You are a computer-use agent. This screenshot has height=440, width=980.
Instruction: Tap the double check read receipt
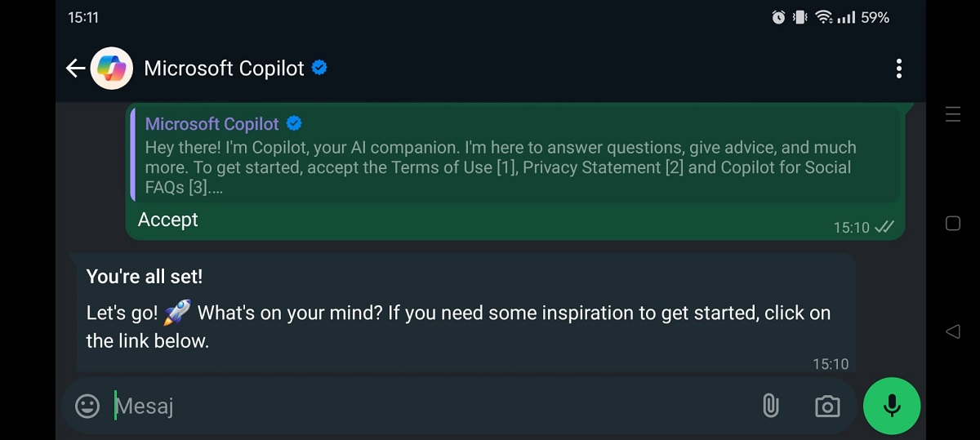pyautogui.click(x=884, y=227)
